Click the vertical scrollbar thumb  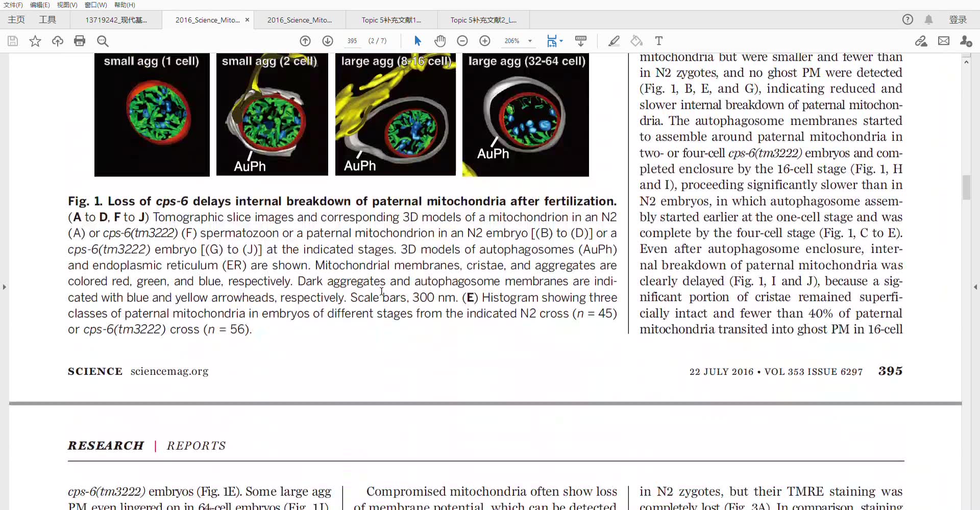point(966,187)
